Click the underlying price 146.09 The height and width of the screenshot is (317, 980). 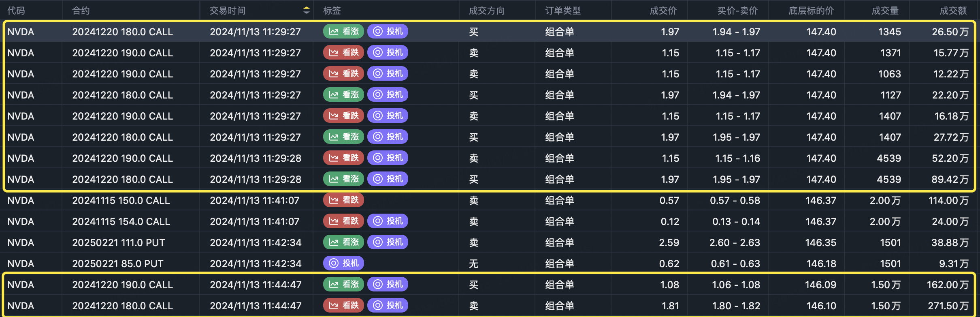click(820, 285)
